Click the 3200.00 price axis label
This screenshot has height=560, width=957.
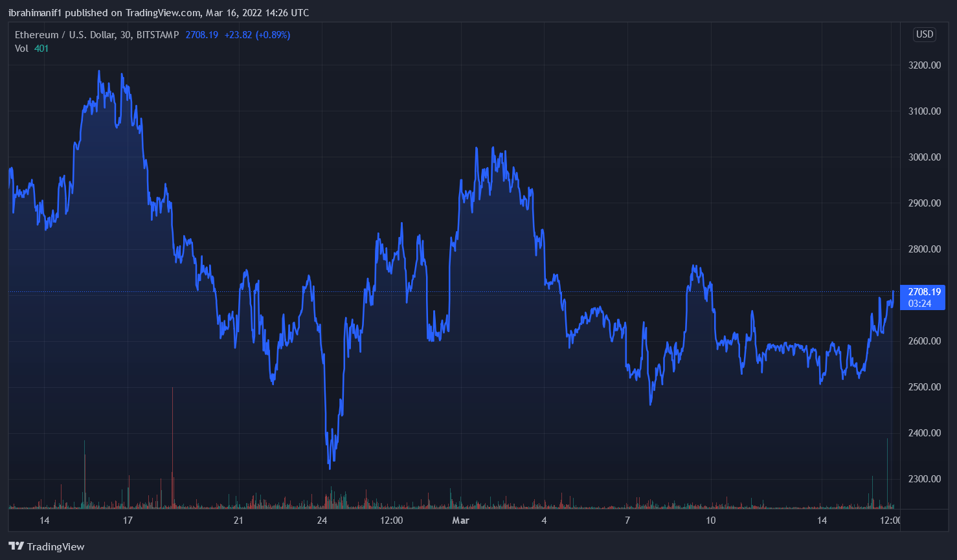[x=924, y=65]
